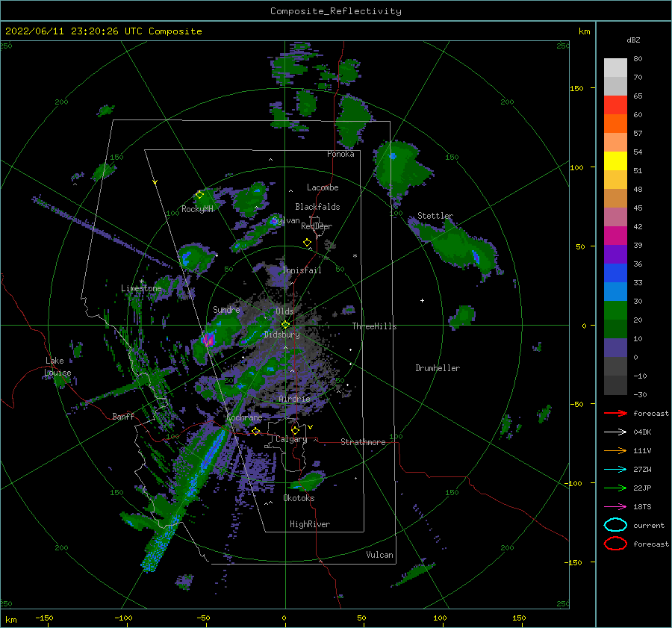Click the orange 111V arrow in the legend

click(615, 450)
